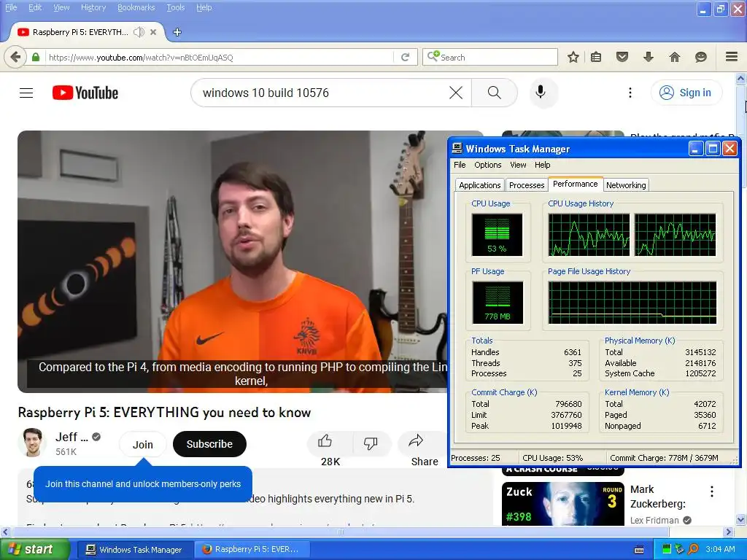Open Task Manager Options menu
The height and width of the screenshot is (560, 747).
click(487, 165)
